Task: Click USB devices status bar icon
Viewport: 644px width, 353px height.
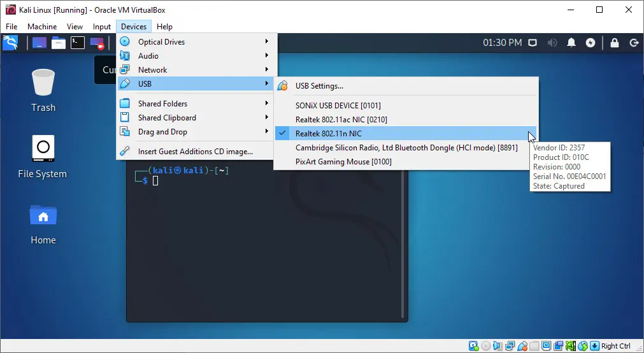Action: click(522, 345)
